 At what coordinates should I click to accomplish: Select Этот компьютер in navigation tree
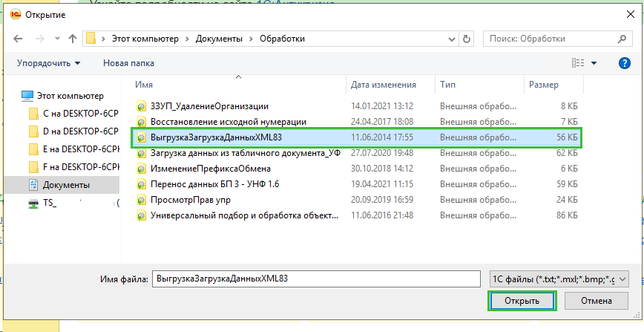coord(70,96)
